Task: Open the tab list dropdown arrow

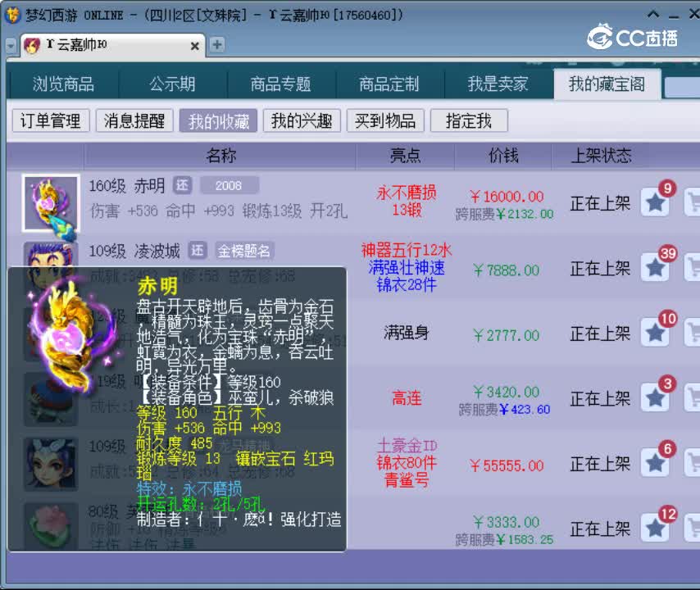Action: (11, 46)
